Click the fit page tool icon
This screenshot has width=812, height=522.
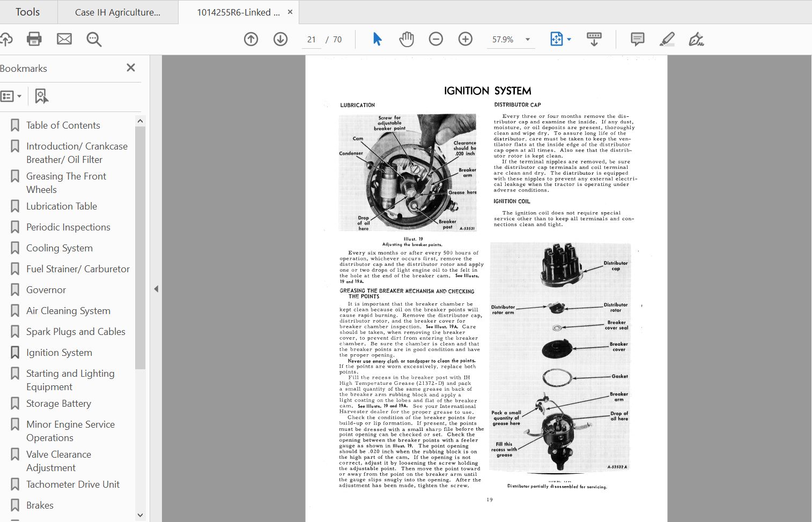click(556, 39)
